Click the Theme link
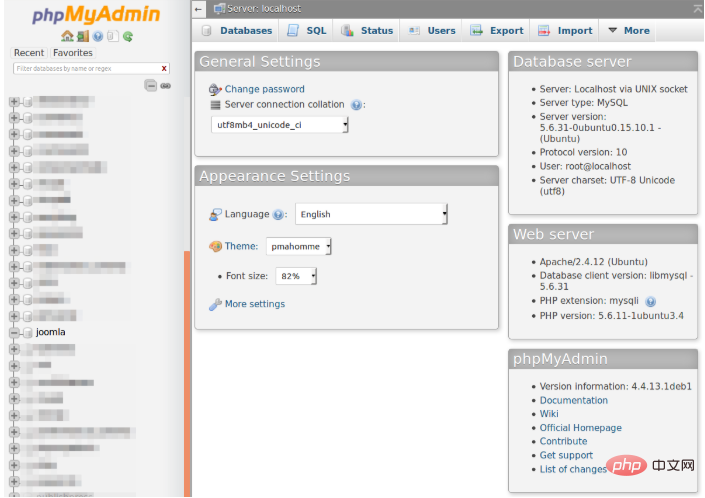The image size is (705, 498). (241, 246)
